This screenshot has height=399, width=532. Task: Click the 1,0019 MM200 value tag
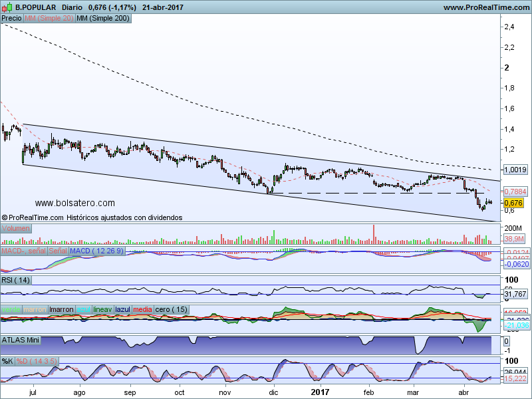(515, 170)
